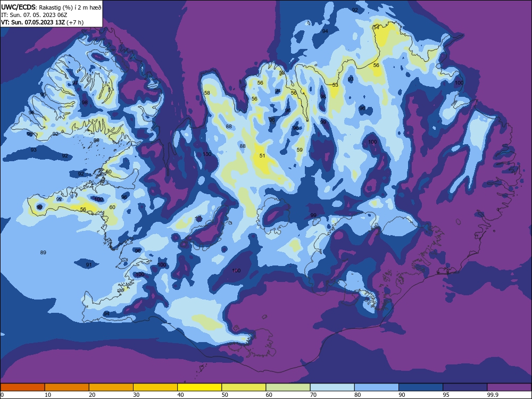
Task: Click the header title 'UWC/ECDS: Rakastig (%) í 2 m hæð'
Action: pos(51,7)
